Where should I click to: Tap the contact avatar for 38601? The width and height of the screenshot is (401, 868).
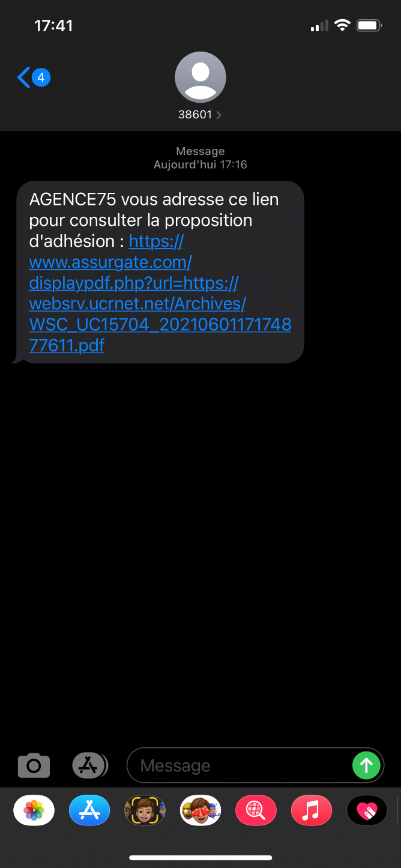pos(200,77)
